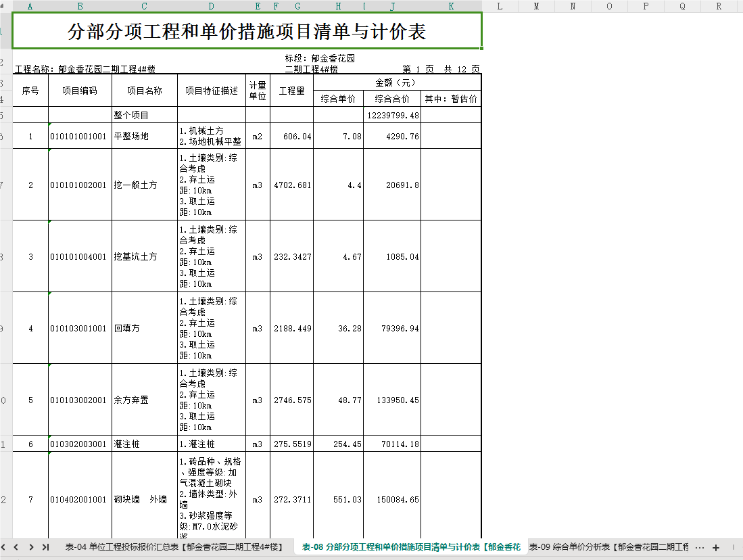Click the 平整场地 item name cell
This screenshot has height=560, width=743.
point(145,136)
